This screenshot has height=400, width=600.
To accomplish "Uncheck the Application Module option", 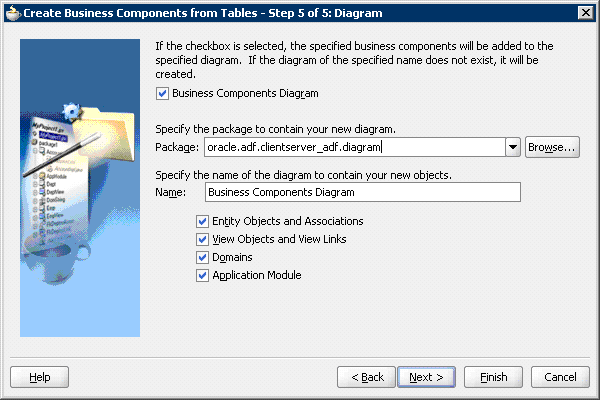I will pos(204,275).
